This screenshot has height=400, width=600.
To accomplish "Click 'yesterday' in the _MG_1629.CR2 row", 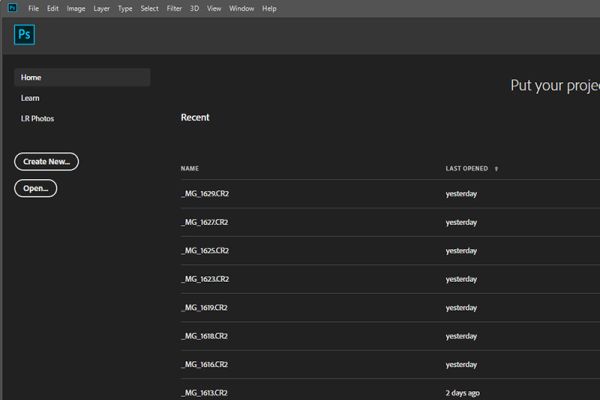I will point(461,194).
